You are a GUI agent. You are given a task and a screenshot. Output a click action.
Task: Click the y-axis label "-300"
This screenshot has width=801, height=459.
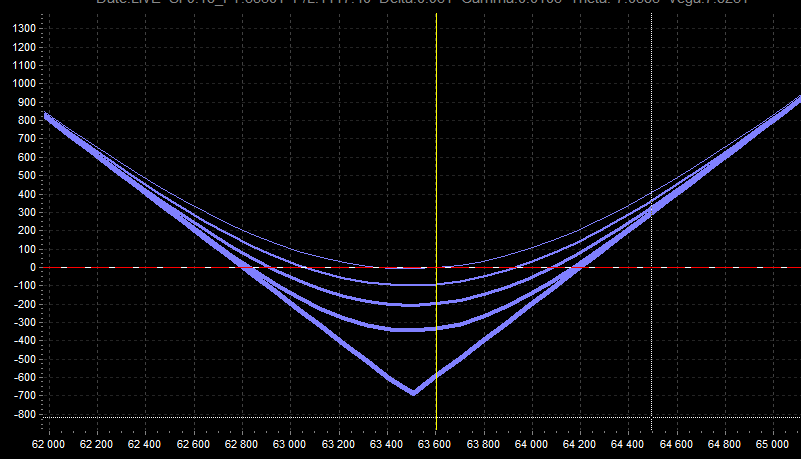click(x=25, y=322)
